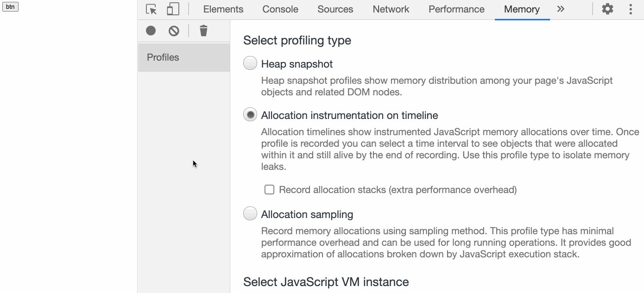Select Allocation instrumentation on timeline option
644x293 pixels.
250,115
